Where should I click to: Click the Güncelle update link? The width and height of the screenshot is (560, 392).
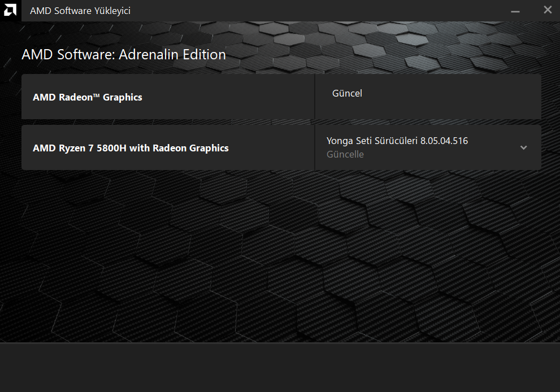click(345, 154)
